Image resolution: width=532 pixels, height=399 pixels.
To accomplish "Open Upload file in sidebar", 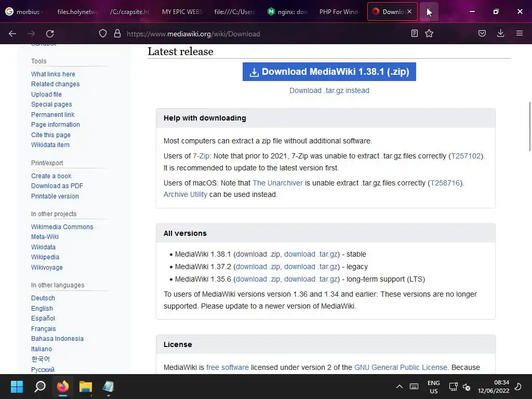I will (x=46, y=95).
